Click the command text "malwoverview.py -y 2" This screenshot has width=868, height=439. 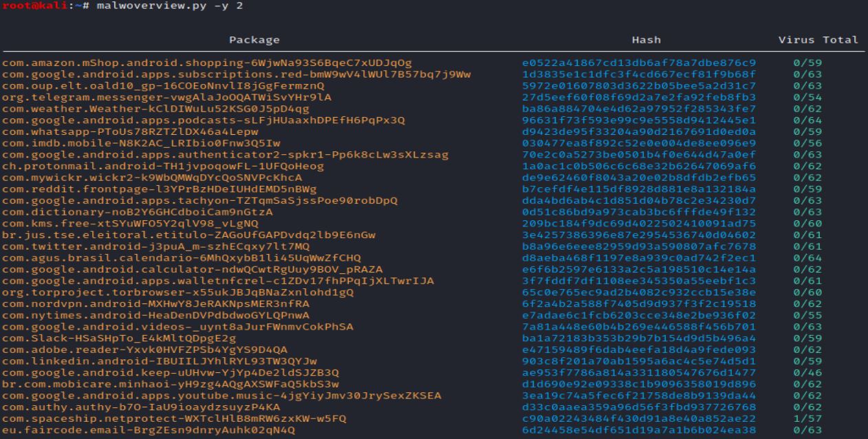[170, 6]
